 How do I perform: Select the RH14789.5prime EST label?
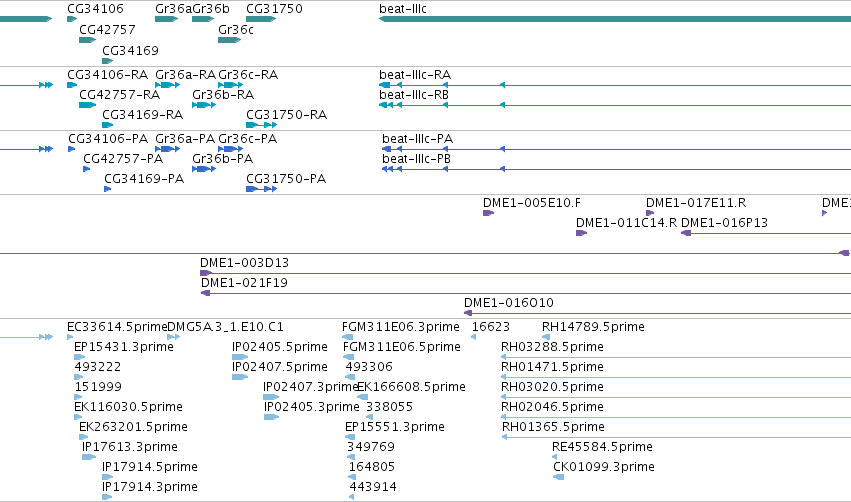point(593,327)
